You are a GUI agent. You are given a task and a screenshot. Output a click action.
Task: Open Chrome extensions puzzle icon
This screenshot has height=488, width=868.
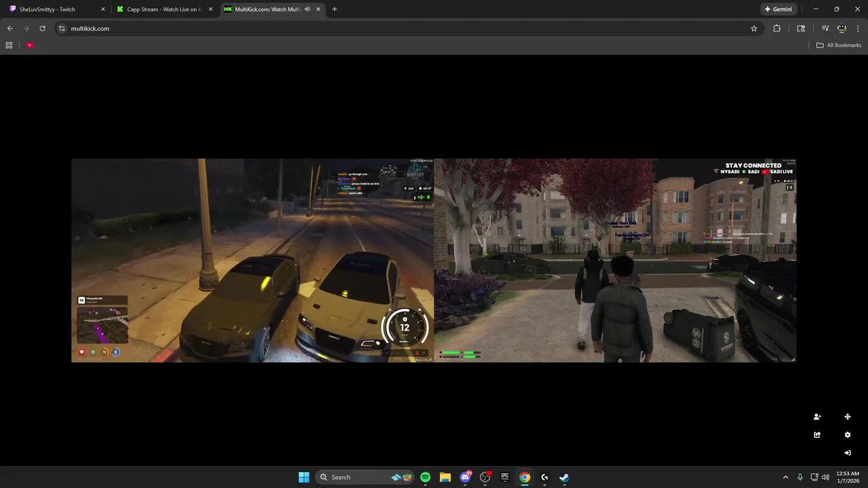coord(777,28)
